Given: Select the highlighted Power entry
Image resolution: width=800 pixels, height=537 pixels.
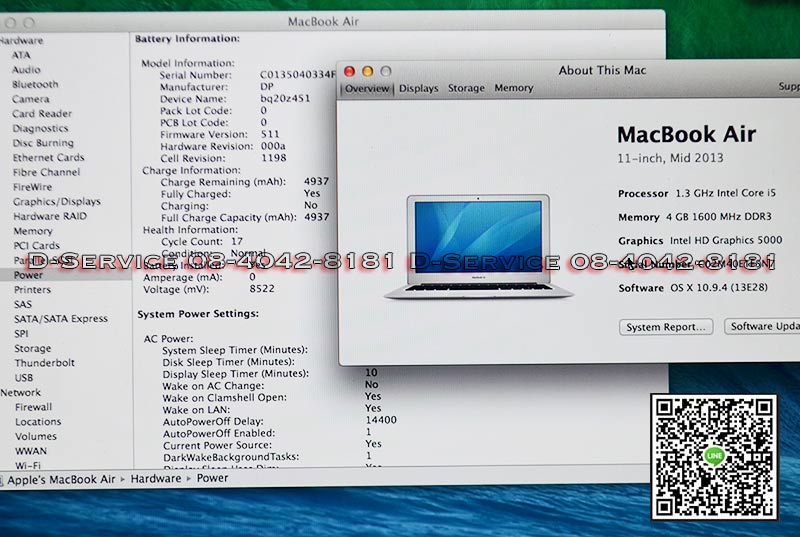Looking at the screenshot, I should click(28, 275).
